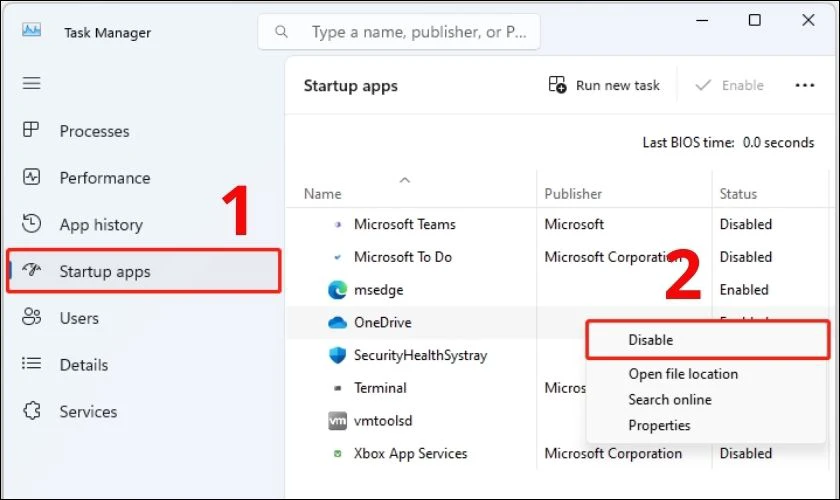Click the Processes sidebar icon

pyautogui.click(x=31, y=130)
